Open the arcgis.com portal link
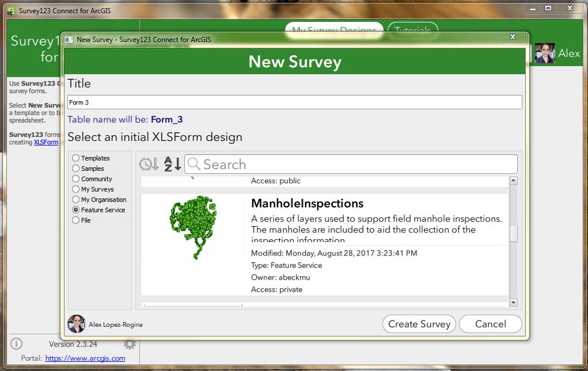 [85, 358]
